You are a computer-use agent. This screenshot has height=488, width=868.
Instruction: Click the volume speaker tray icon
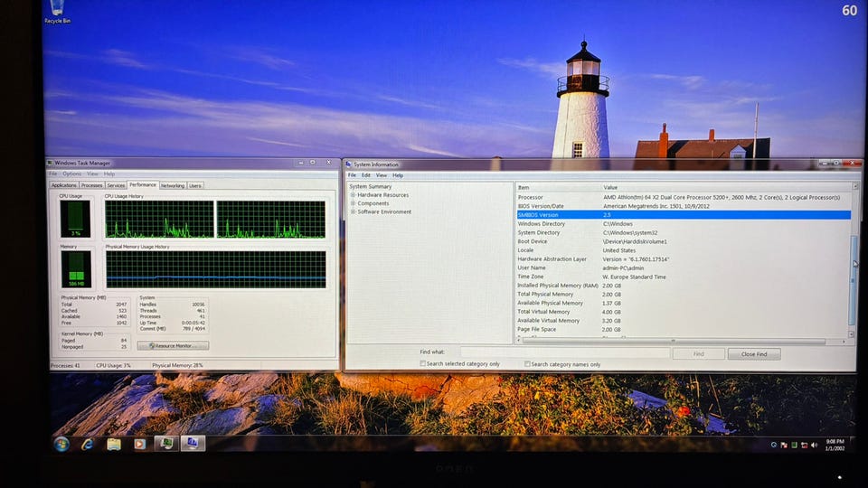click(x=814, y=445)
